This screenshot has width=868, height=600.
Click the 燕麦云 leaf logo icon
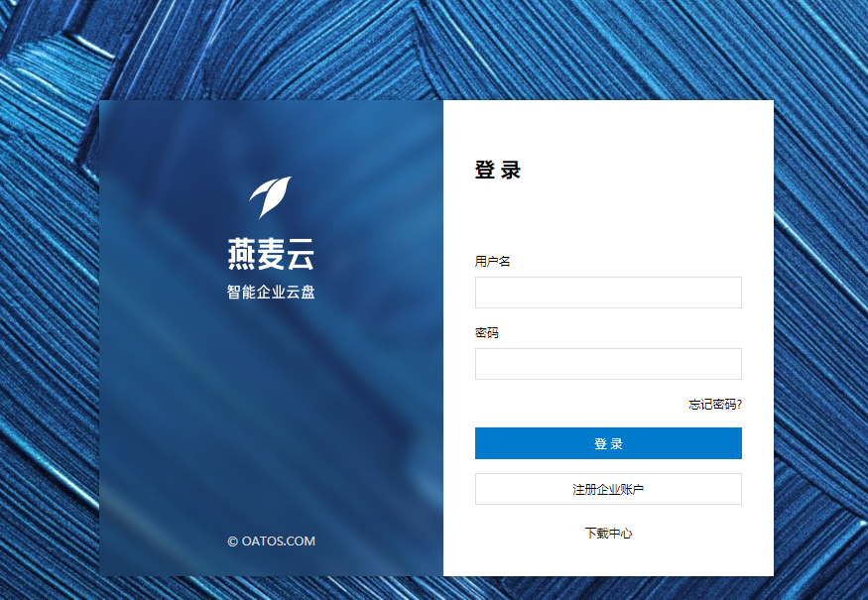[270, 197]
